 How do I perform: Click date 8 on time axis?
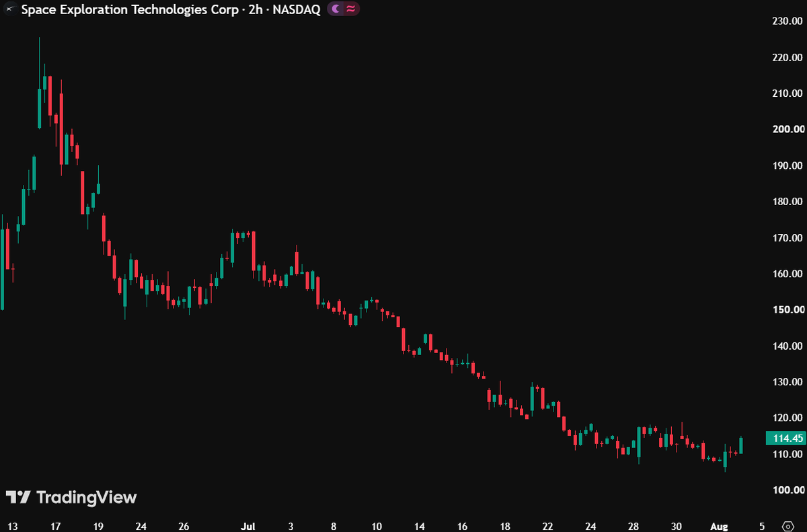point(334,526)
